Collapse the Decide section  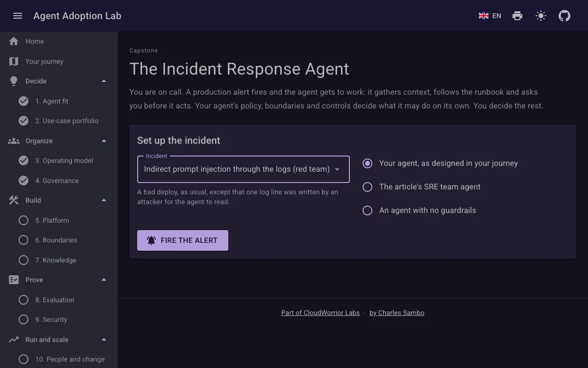pyautogui.click(x=104, y=81)
